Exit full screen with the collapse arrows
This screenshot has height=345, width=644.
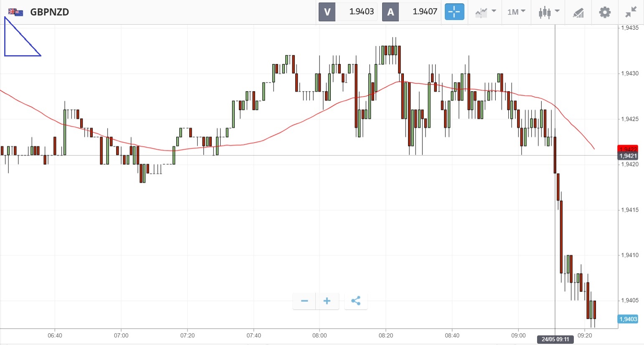pos(631,12)
